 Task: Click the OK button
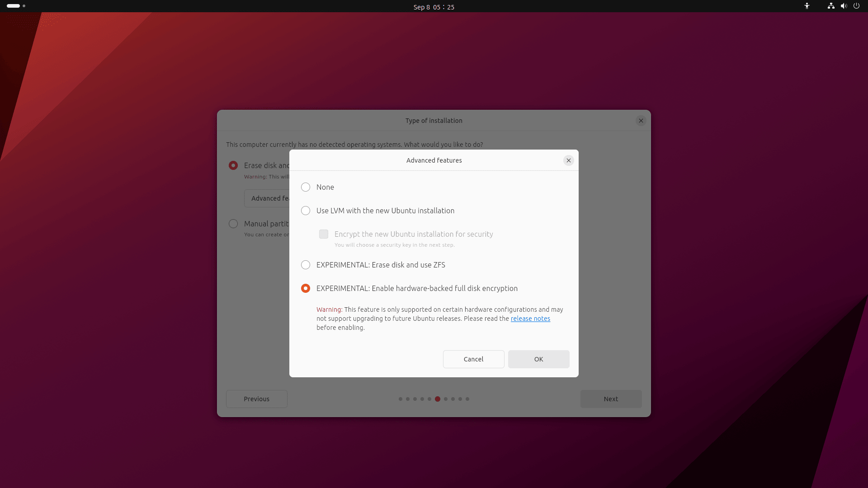pos(538,359)
